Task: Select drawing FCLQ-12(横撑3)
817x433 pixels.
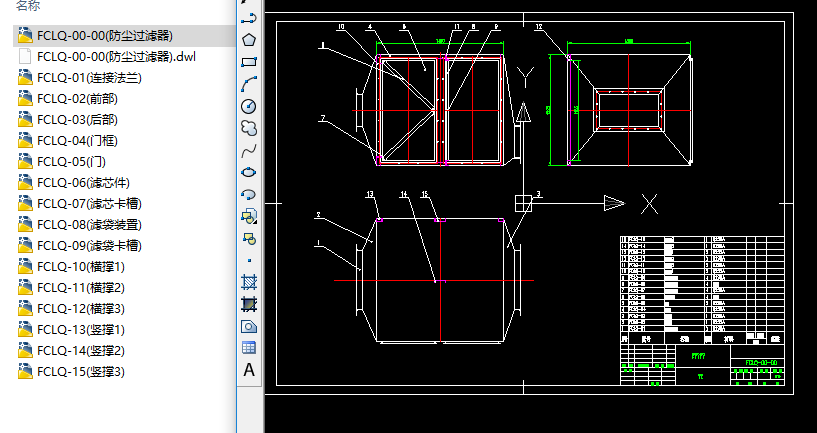Action: tap(80, 308)
